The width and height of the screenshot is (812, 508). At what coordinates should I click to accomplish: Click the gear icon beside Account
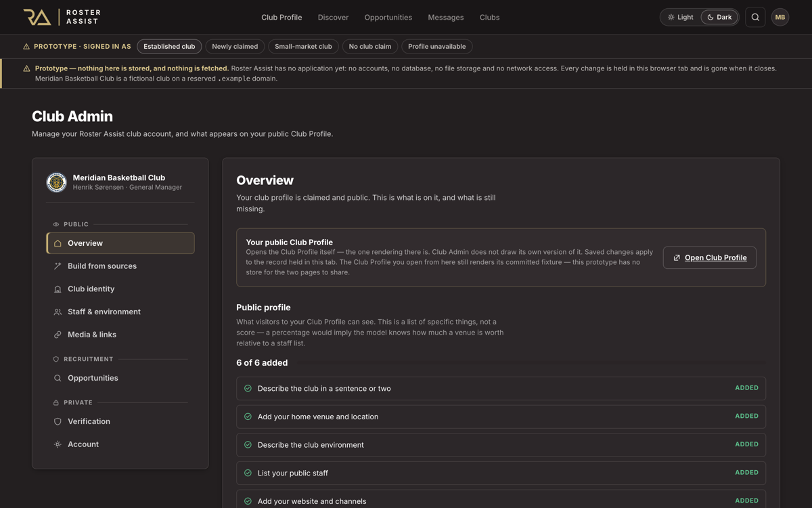(x=58, y=444)
